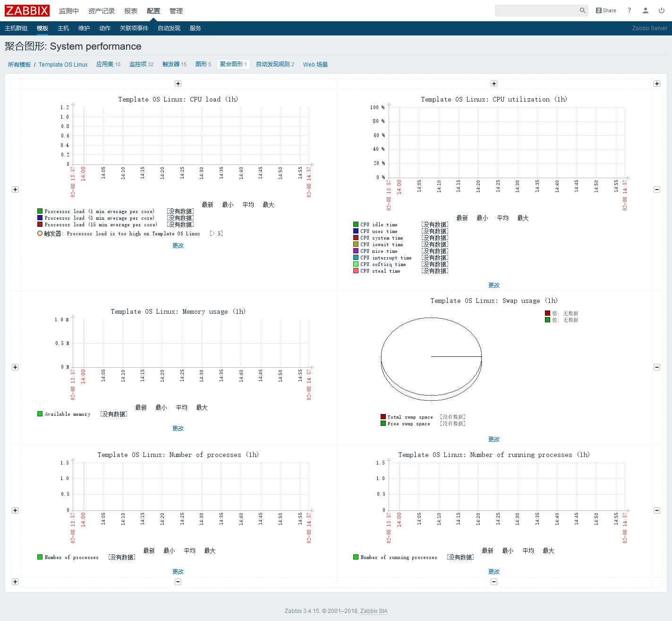Click 更改 under Memory usage graph
Image resolution: width=672 pixels, height=621 pixels.
pyautogui.click(x=178, y=429)
